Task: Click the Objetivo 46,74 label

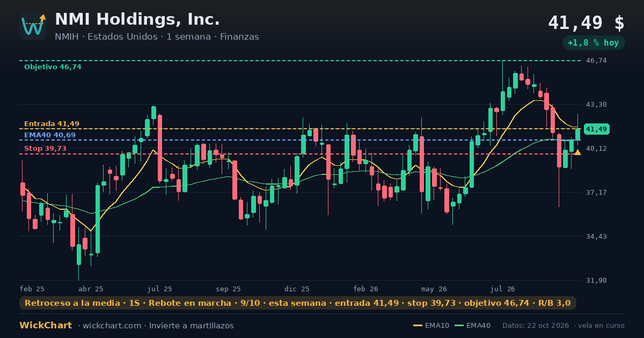Action: click(53, 67)
